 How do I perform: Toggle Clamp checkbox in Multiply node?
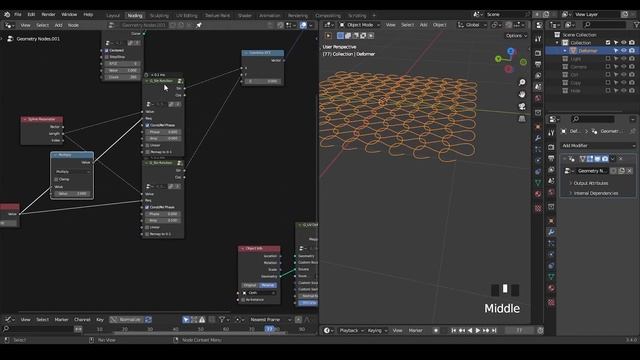click(56, 179)
